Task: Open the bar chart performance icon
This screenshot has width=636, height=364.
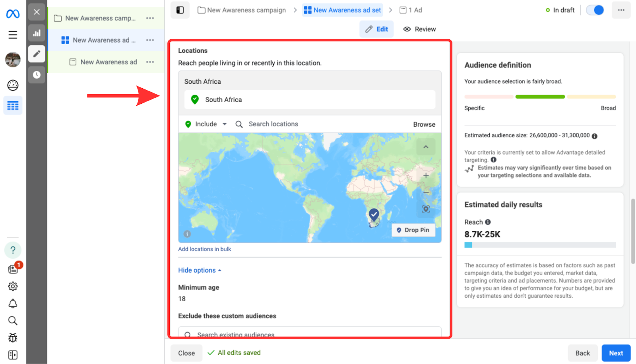Action: pos(37,33)
